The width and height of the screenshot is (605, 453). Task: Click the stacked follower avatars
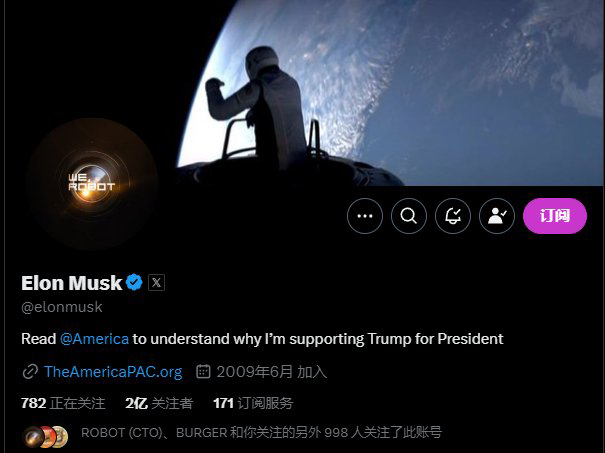45,436
